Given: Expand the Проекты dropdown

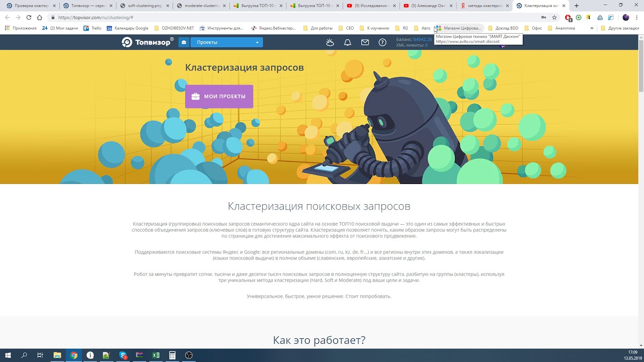Looking at the screenshot, I should (x=226, y=42).
